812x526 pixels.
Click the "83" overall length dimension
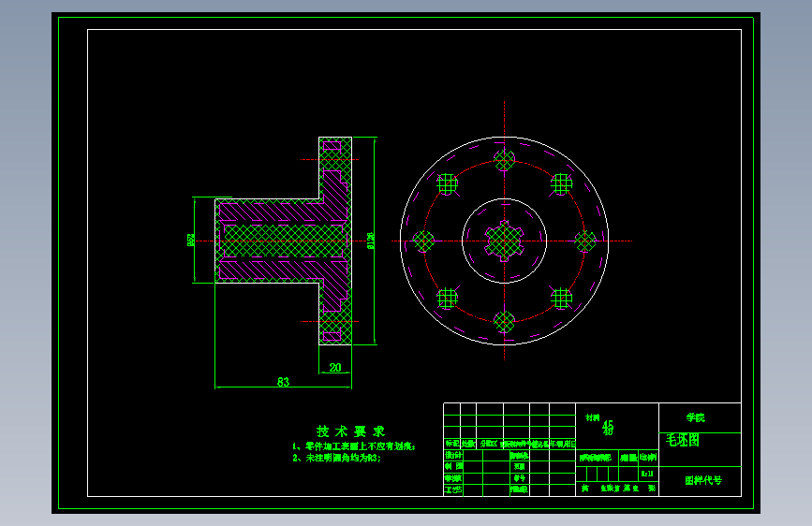[283, 382]
